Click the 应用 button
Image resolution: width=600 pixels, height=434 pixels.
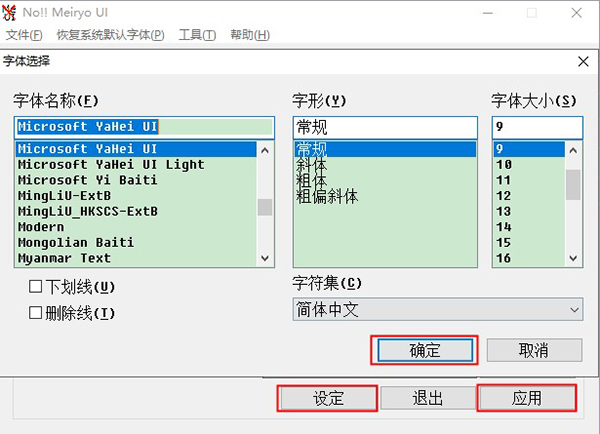(x=527, y=398)
